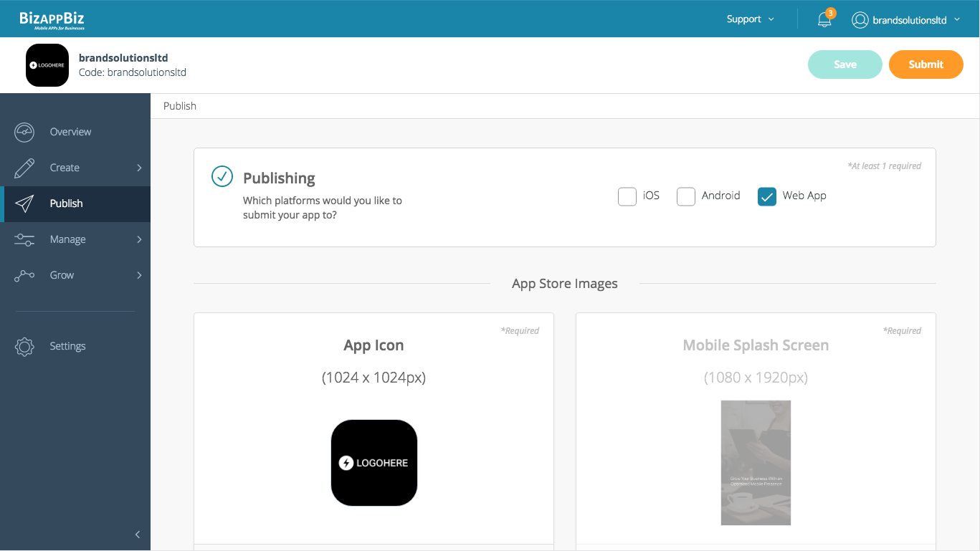Expand the Create submenu chevron

[x=139, y=168]
